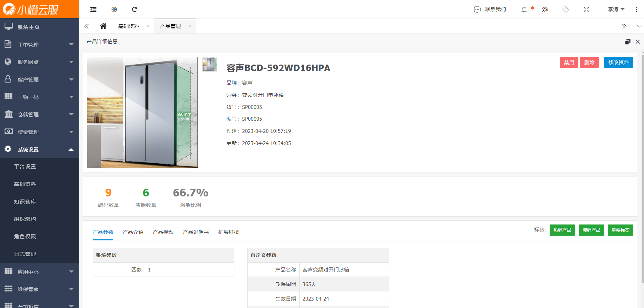Click the 一物一码 grid icon
Screen dimensions: 644x308
tap(8, 96)
